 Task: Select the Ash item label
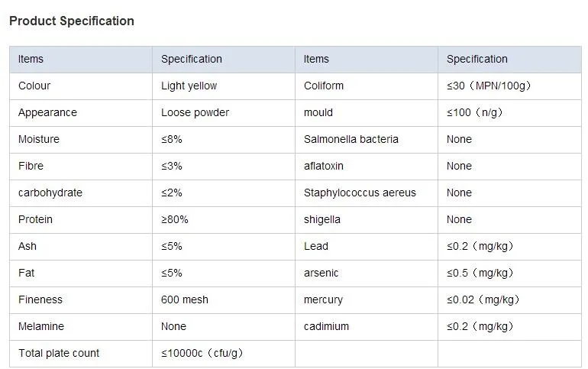[27, 246]
